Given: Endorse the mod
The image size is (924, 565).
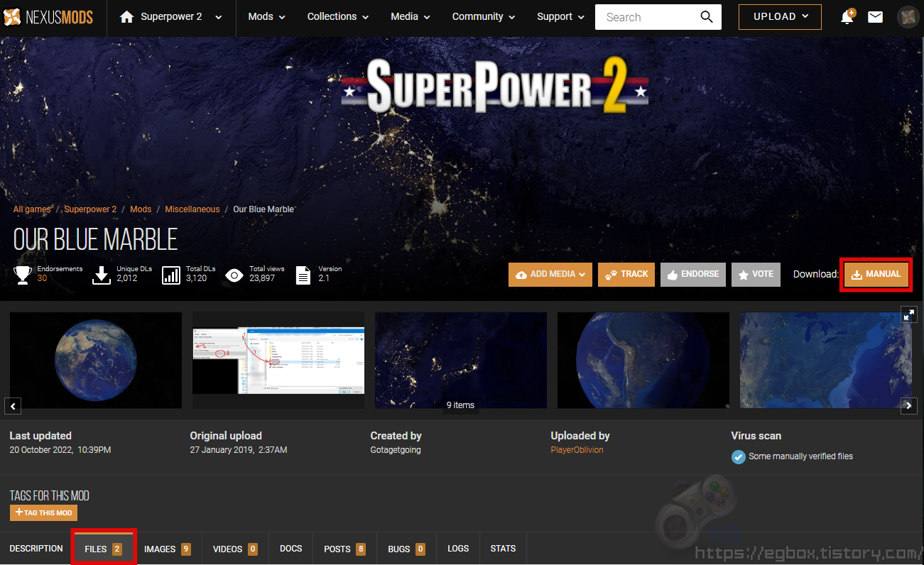Looking at the screenshot, I should [693, 275].
